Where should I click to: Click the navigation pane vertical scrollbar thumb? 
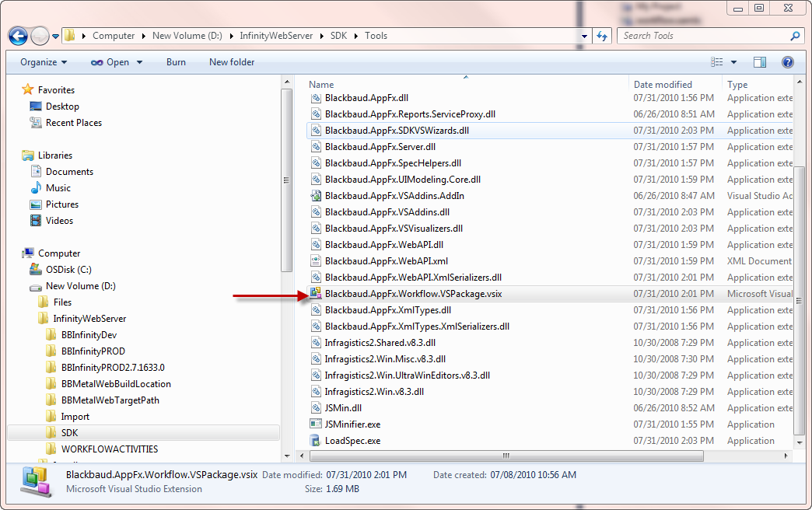286,180
